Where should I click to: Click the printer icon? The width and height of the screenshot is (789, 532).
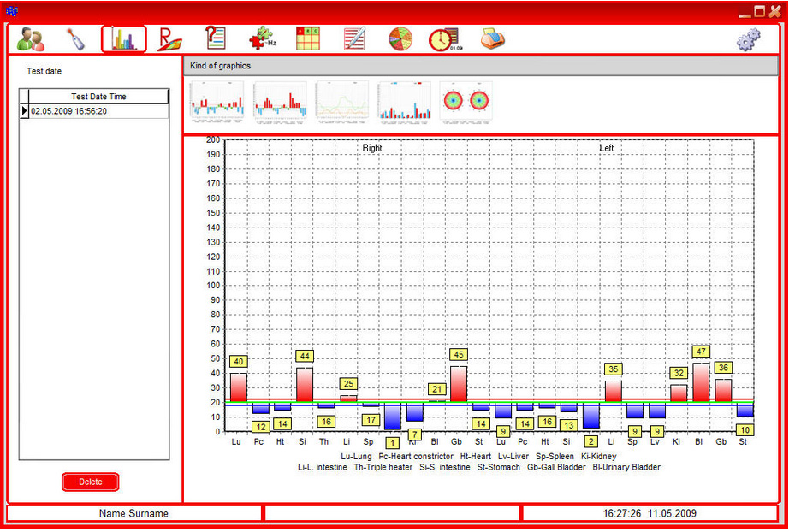[492, 39]
